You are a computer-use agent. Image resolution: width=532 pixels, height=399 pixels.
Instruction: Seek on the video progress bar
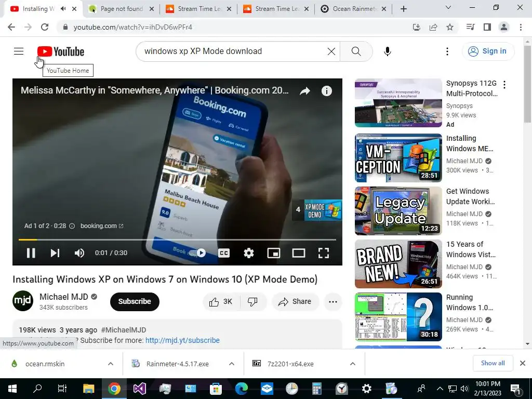coord(177,240)
